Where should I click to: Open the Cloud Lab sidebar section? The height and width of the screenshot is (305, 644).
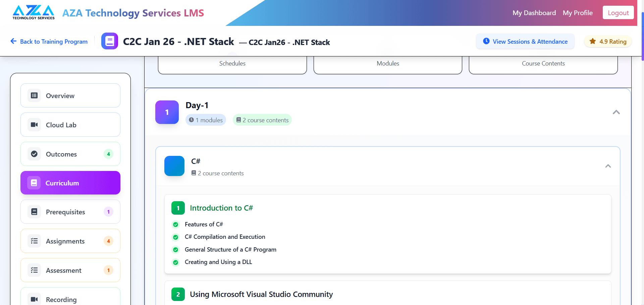[70, 125]
